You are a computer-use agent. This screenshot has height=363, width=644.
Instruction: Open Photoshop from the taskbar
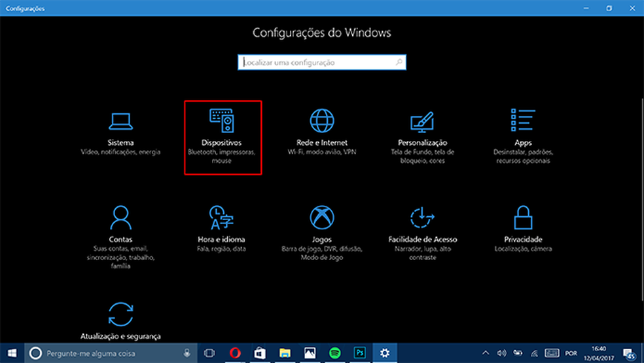(x=360, y=353)
